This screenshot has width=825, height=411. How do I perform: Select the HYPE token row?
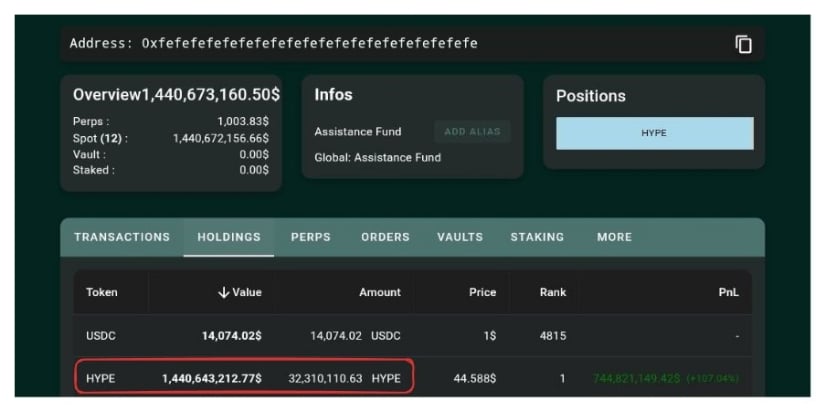102,379
